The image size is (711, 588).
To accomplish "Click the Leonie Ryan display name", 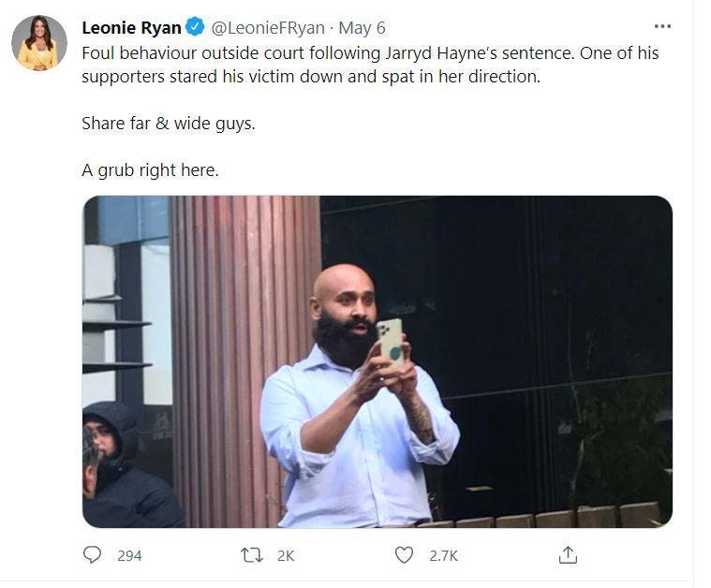I will [x=131, y=28].
